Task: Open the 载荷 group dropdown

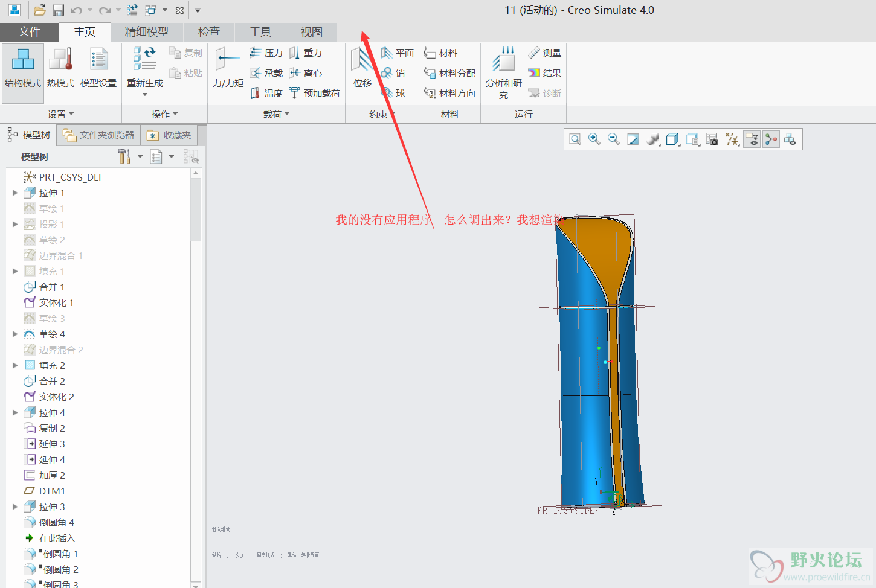Action: point(276,114)
